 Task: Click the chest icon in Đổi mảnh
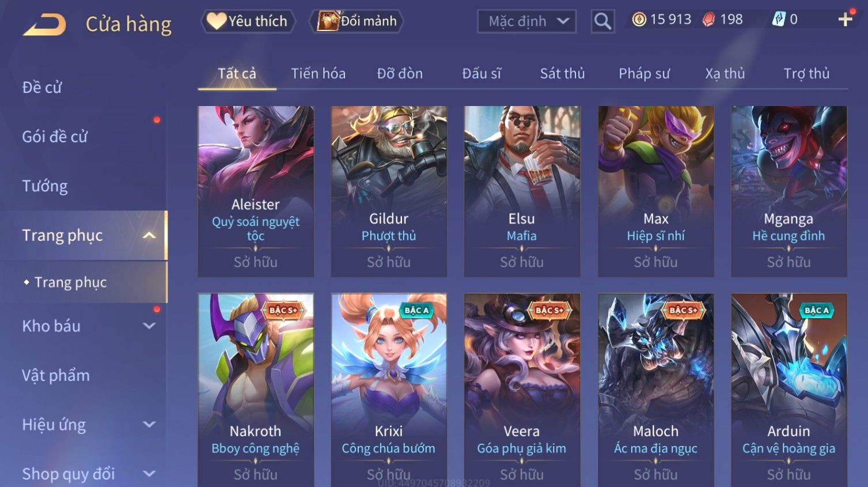point(328,21)
